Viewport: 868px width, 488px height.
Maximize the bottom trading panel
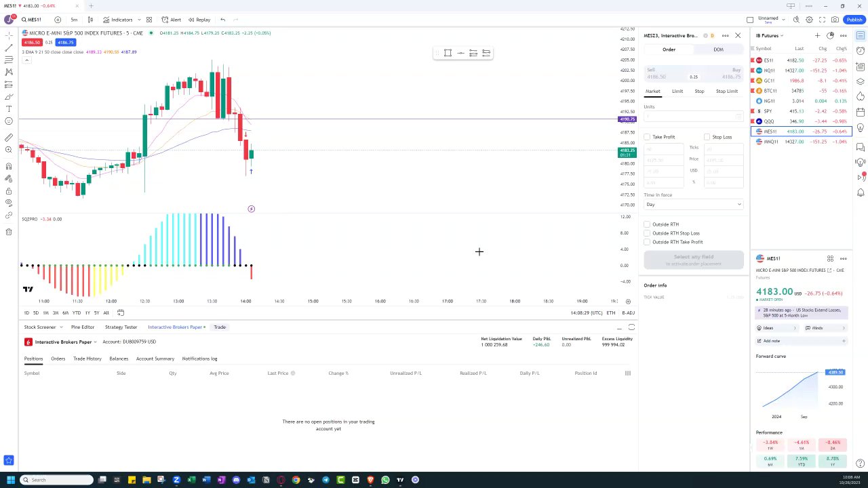tap(631, 327)
